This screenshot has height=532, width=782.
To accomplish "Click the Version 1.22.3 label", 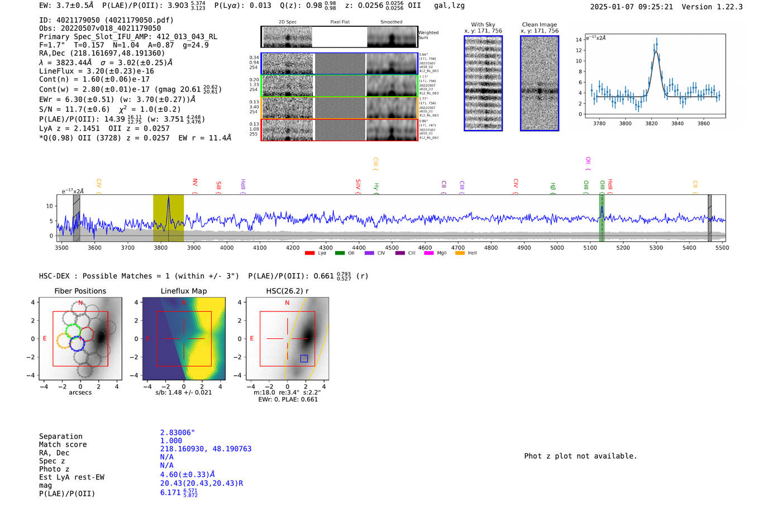I will tap(712, 7).
